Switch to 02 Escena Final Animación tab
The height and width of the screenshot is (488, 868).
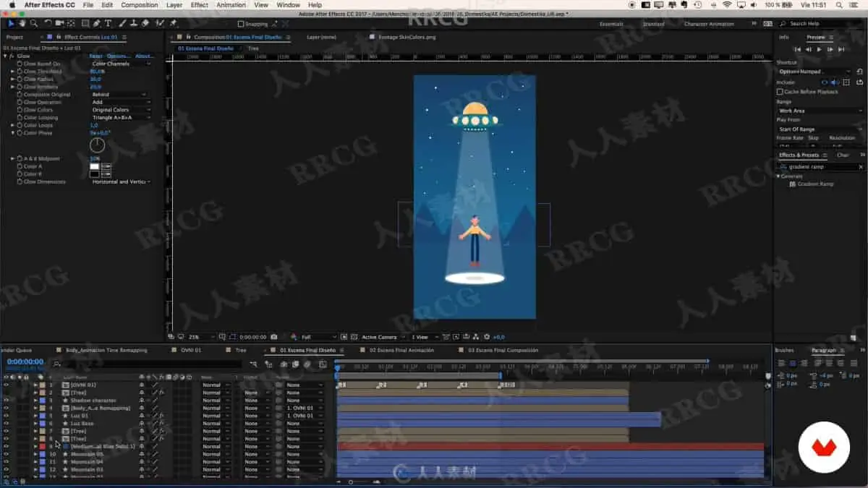coord(401,350)
